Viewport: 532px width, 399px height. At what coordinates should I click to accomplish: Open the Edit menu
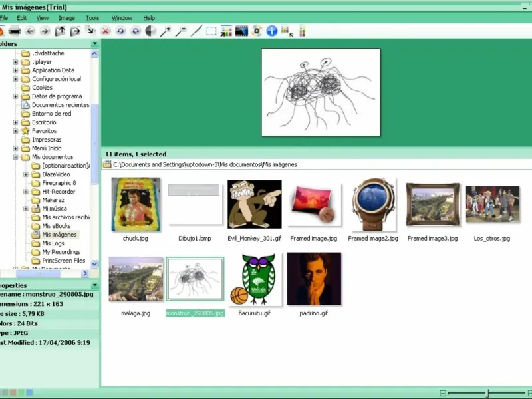coord(22,18)
